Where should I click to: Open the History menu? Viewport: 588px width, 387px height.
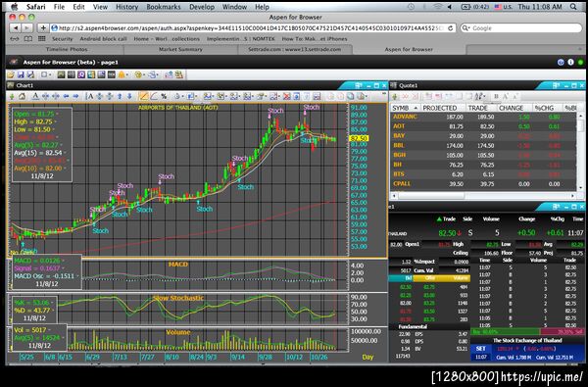[126, 7]
